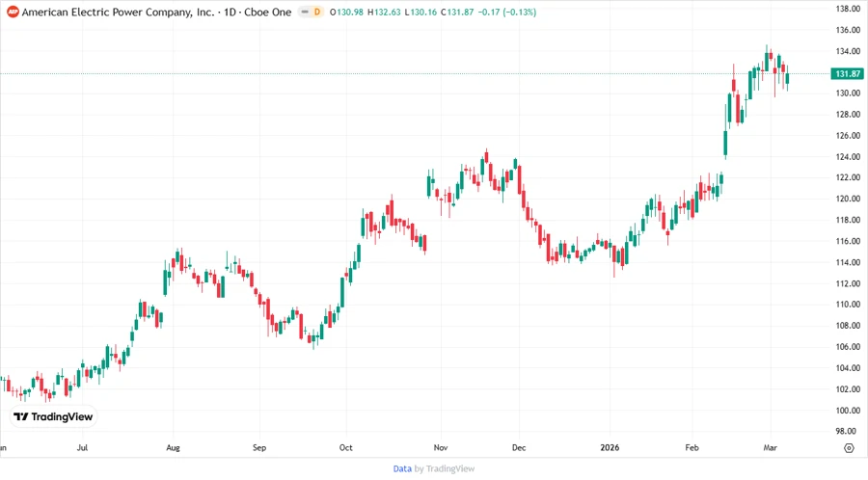
Task: Click the 114.00 price axis label
Action: pyautogui.click(x=848, y=262)
